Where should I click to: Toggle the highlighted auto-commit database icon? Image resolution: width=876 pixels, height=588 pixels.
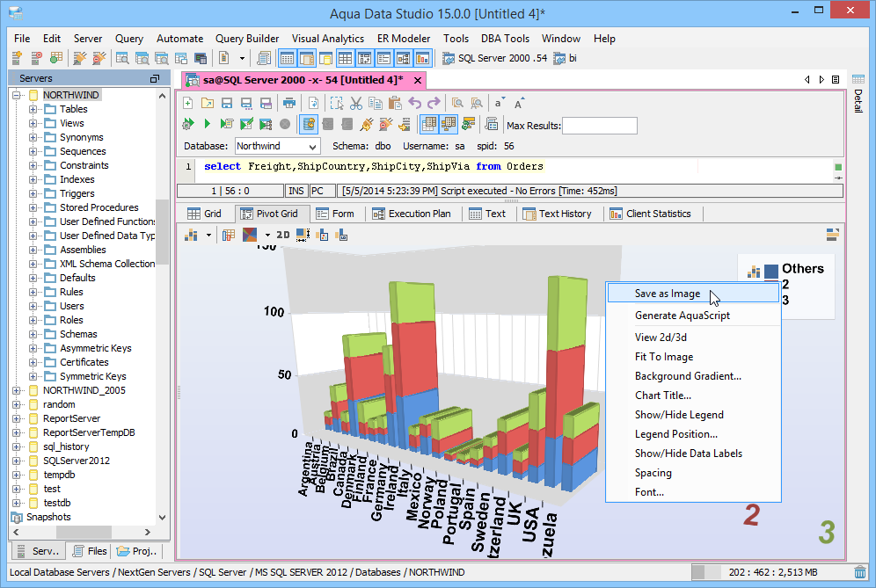click(309, 124)
